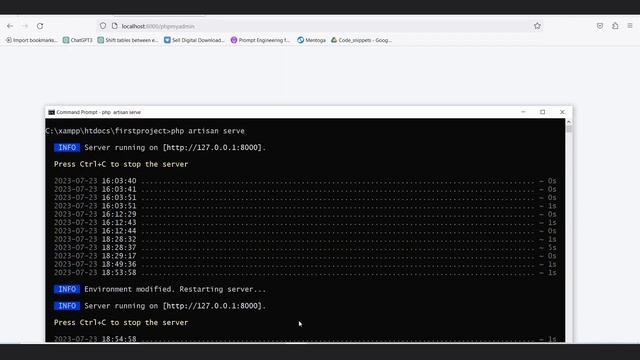Click the log timestamp 18:53:58
640x360 pixels.
pos(119,273)
